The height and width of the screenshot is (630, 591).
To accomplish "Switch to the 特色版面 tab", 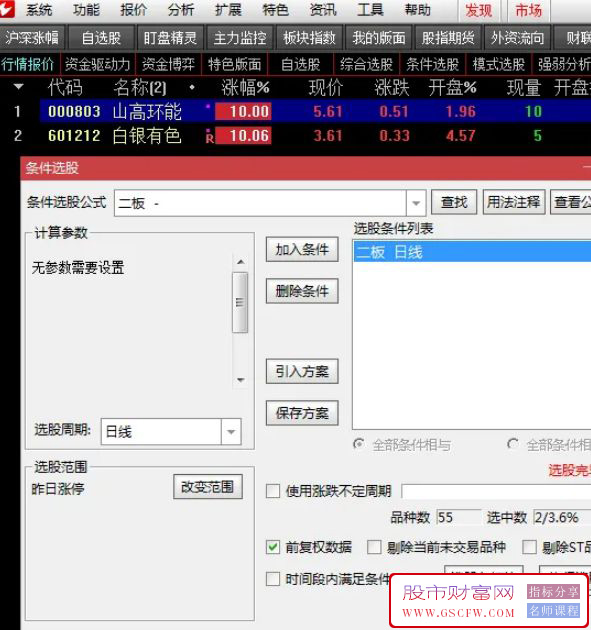I will 235,64.
